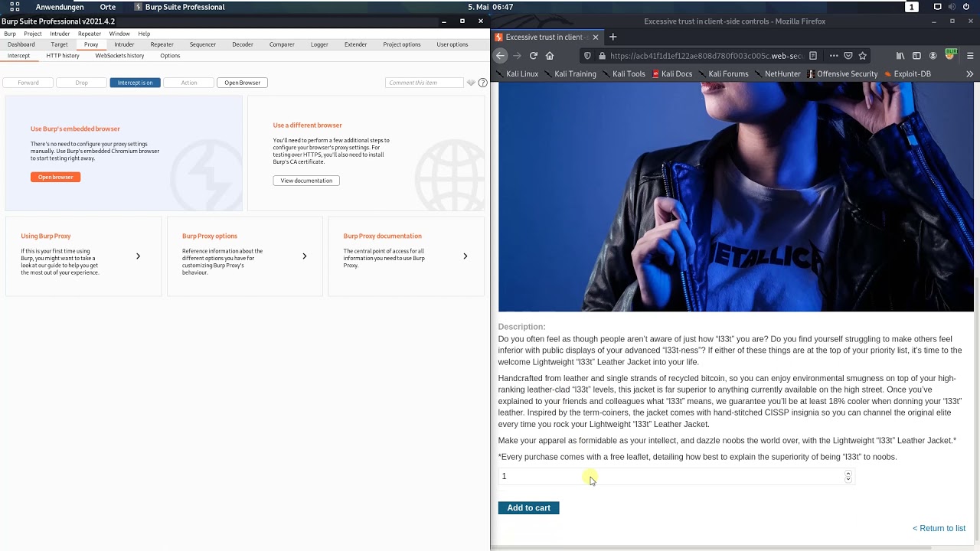Open Using Burp Proxy arrow
This screenshot has width=980, height=551.
click(138, 256)
